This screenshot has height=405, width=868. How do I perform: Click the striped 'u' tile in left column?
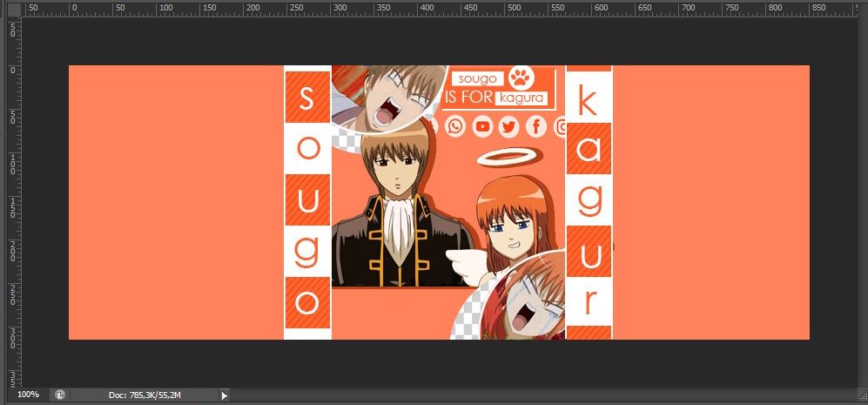307,200
